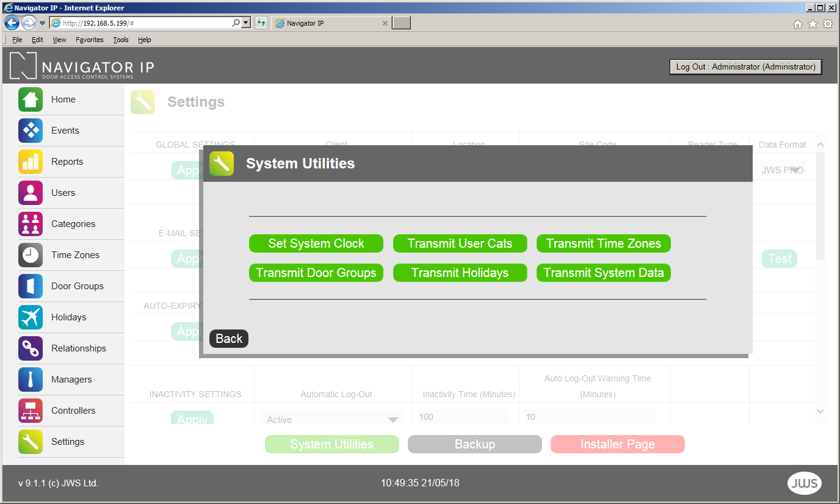Click the version text v 9.1.1
Image resolution: width=840 pixels, height=504 pixels.
pyautogui.click(x=58, y=483)
